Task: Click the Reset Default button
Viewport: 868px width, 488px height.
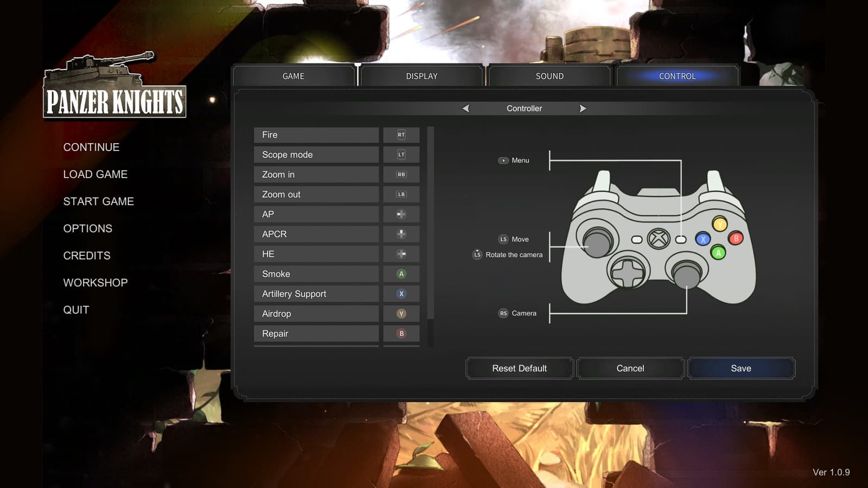Action: [519, 368]
